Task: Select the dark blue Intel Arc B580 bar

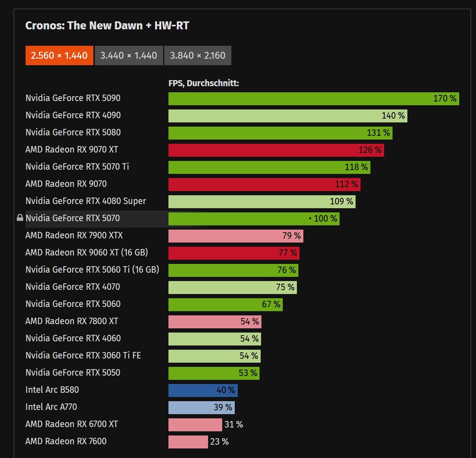Action: (x=203, y=390)
